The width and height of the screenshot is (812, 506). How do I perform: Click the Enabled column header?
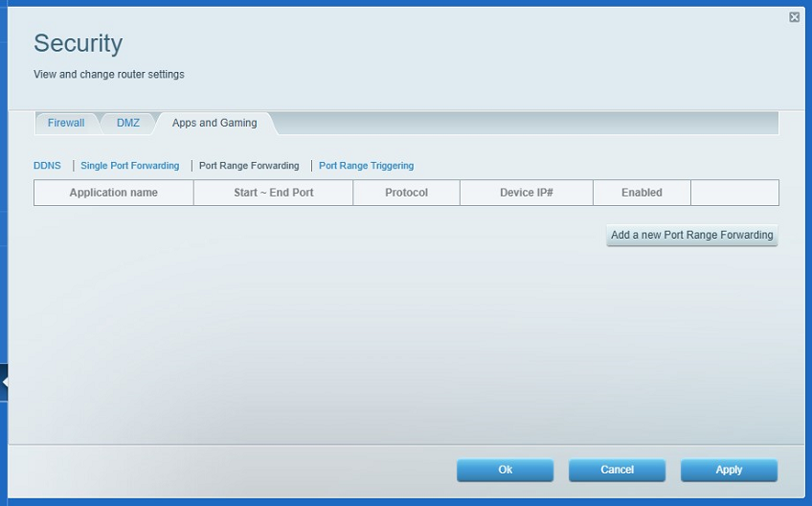(x=642, y=193)
